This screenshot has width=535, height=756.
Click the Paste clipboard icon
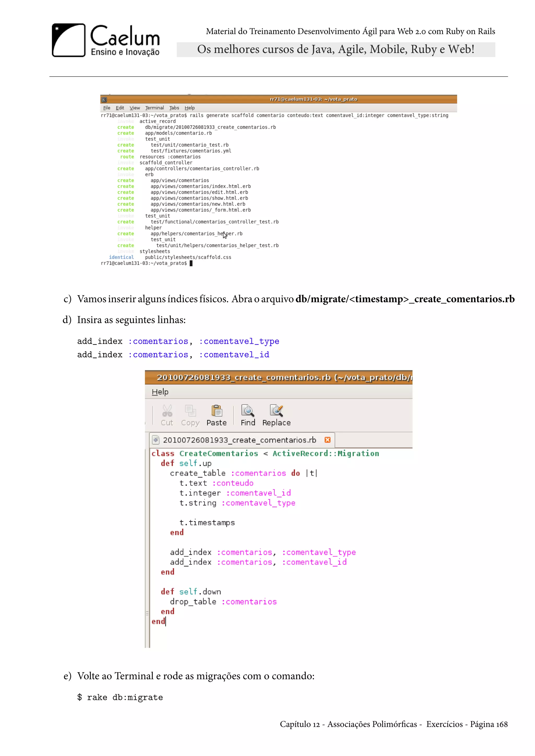217,411
